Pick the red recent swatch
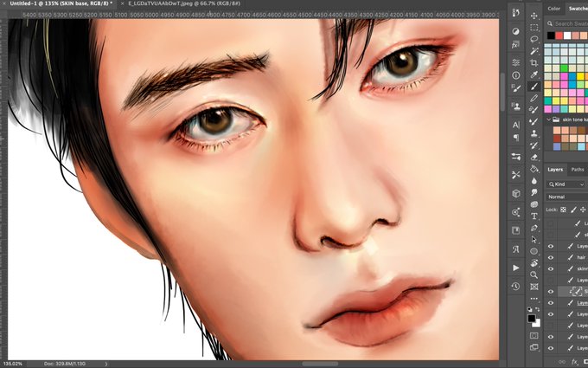The width and height of the screenshot is (588, 368). click(x=559, y=36)
